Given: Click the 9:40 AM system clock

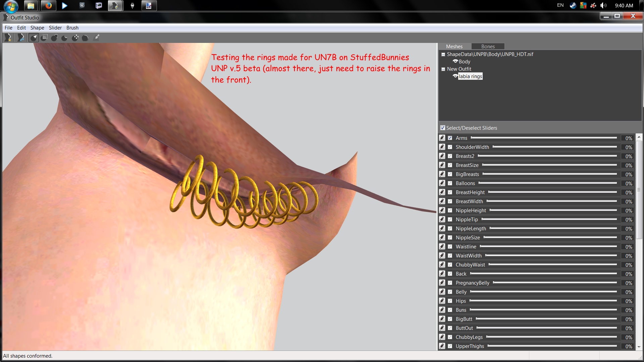Looking at the screenshot, I should tap(624, 5).
